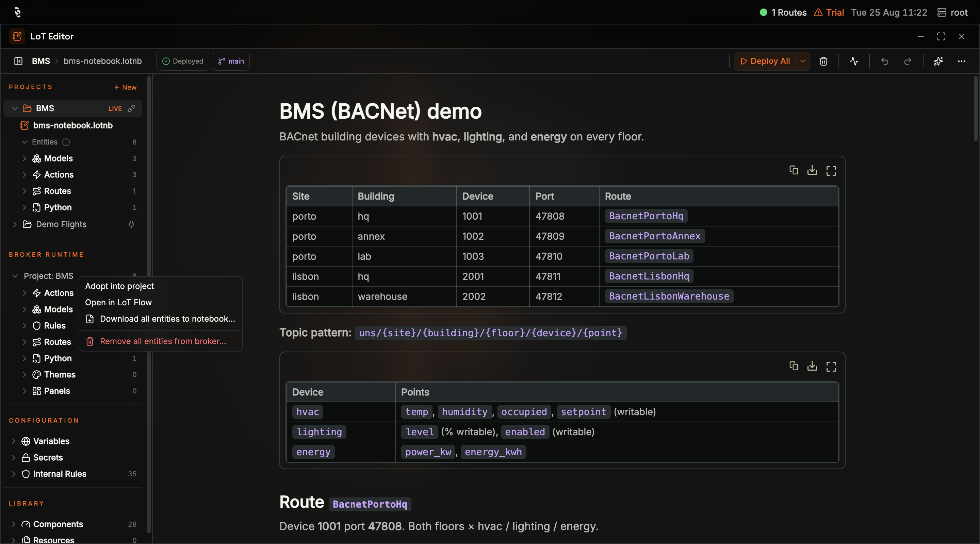The image size is (980, 544).
Task: Click the sidebar vertical scrollbar
Action: point(149,304)
